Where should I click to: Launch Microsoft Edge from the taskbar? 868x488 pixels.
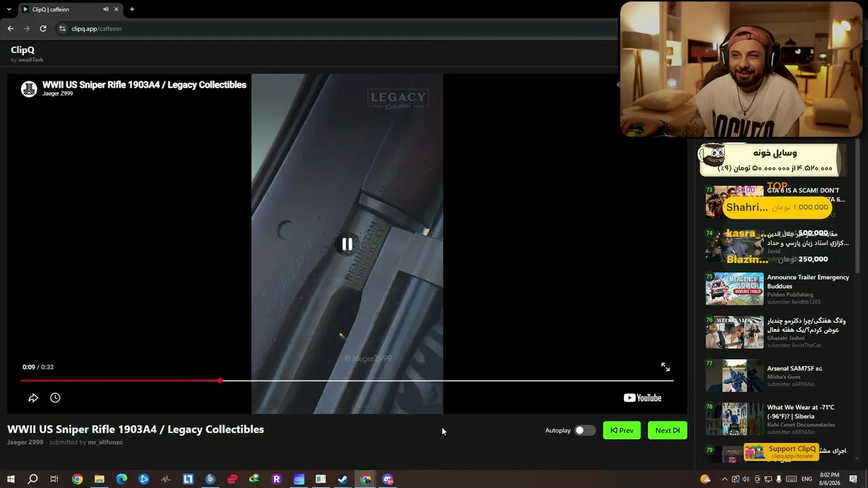(x=121, y=479)
